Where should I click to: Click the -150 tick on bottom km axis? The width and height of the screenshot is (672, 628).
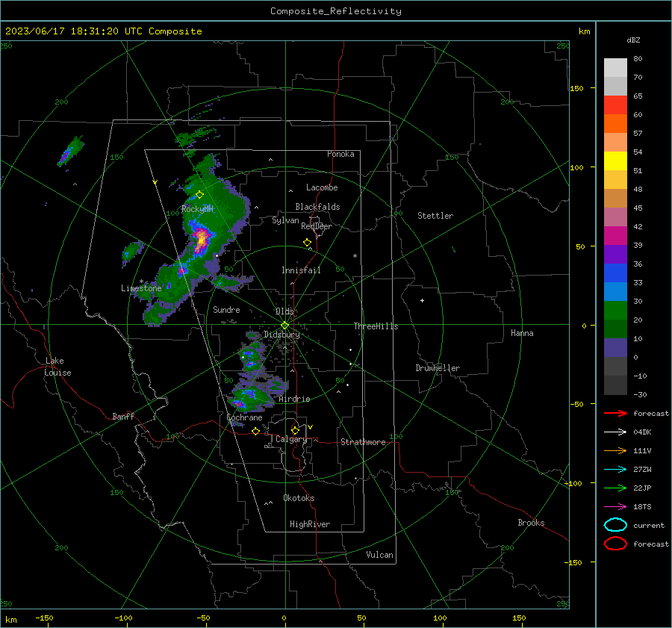(x=45, y=618)
